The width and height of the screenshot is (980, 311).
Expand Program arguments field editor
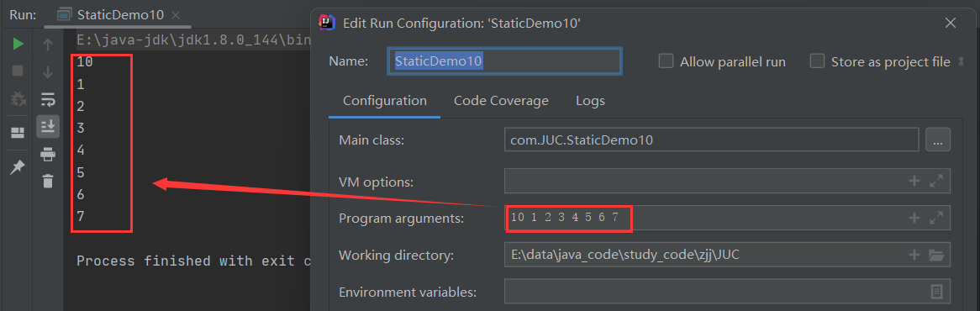pyautogui.click(x=935, y=218)
